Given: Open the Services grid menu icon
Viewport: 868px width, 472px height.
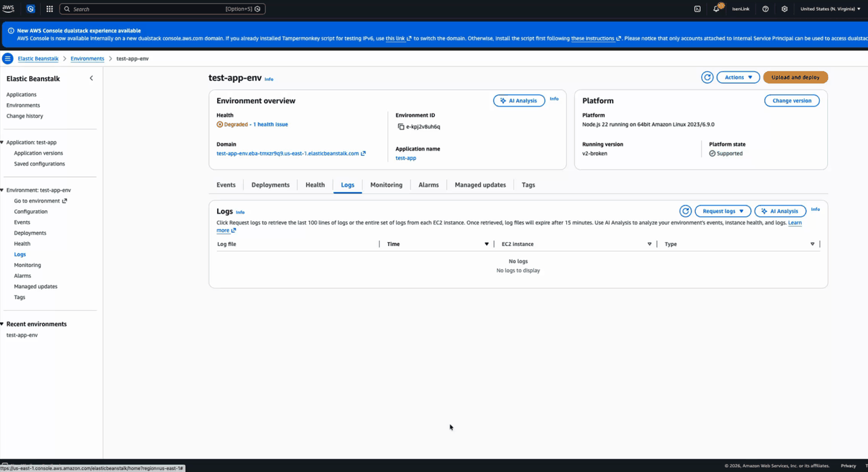Looking at the screenshot, I should pos(48,9).
